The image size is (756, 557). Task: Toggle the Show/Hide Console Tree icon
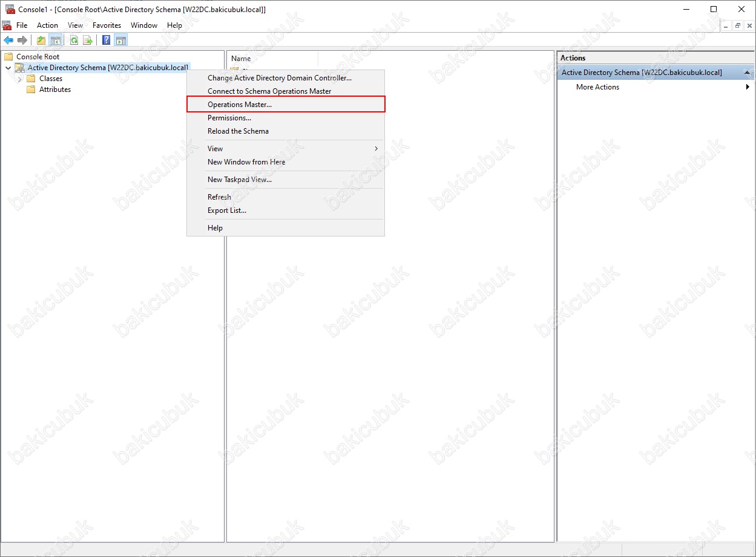[55, 41]
